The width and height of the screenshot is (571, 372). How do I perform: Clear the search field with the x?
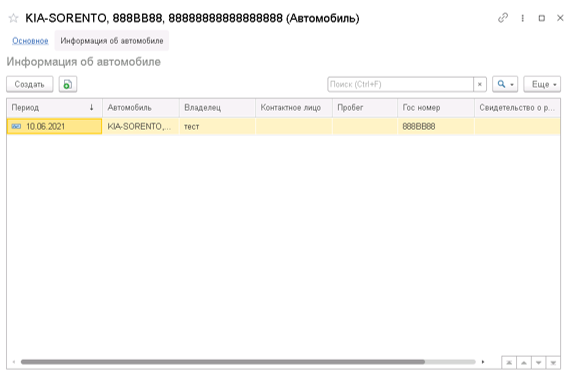click(x=480, y=84)
